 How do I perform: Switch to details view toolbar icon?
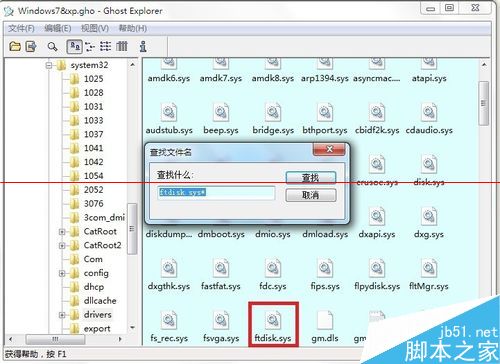(122, 47)
